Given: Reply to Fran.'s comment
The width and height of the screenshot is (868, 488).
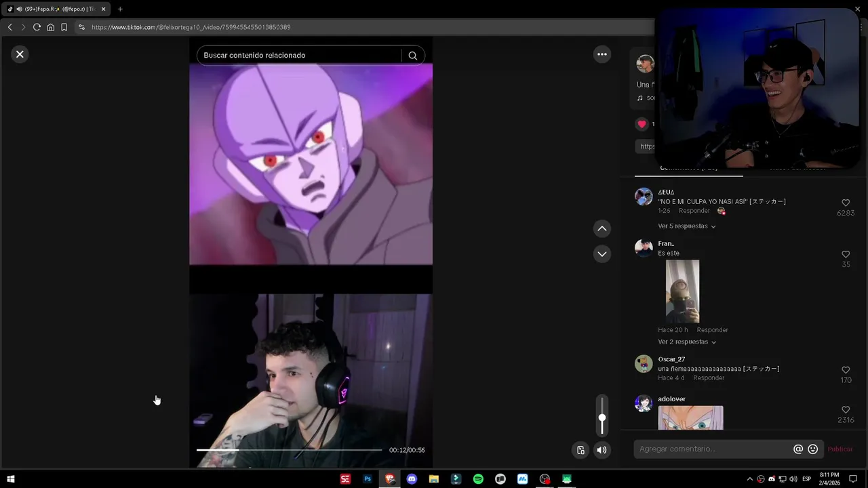Looking at the screenshot, I should point(712,330).
